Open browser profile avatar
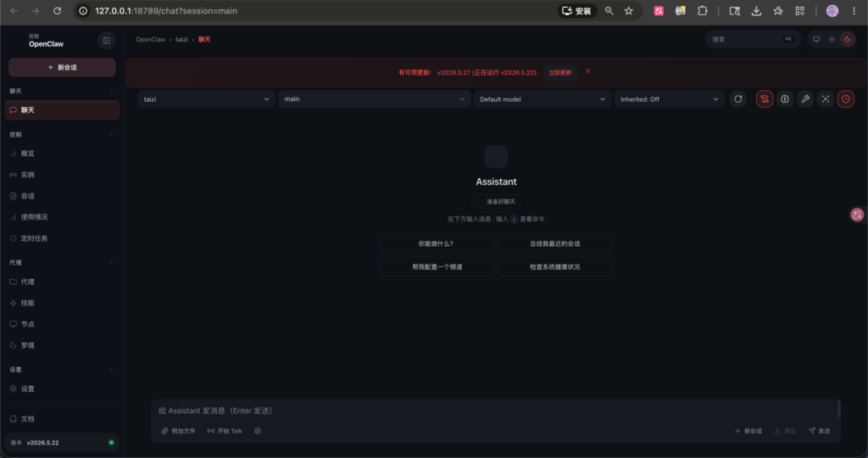 point(832,10)
